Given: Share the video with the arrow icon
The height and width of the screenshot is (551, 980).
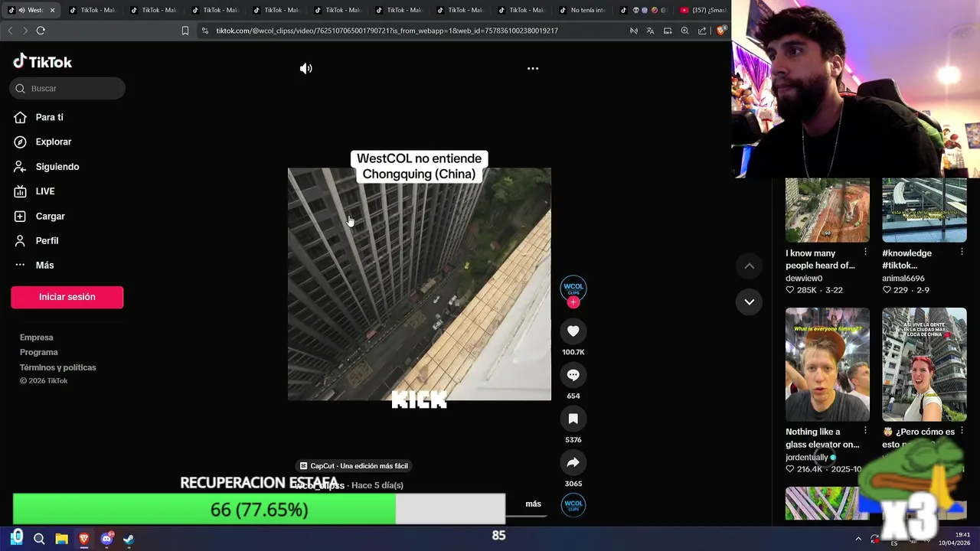Looking at the screenshot, I should (x=573, y=462).
